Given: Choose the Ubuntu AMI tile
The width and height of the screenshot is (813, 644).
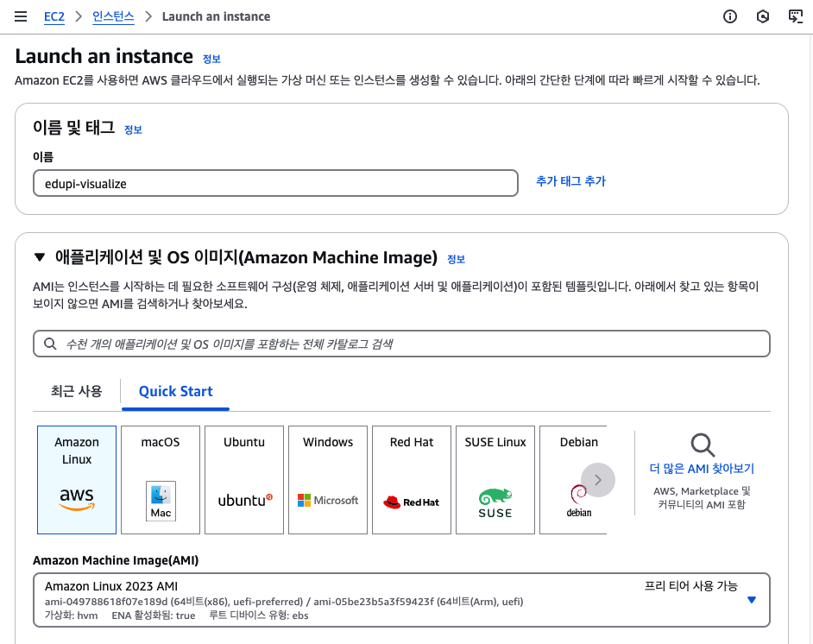Looking at the screenshot, I should tap(244, 480).
